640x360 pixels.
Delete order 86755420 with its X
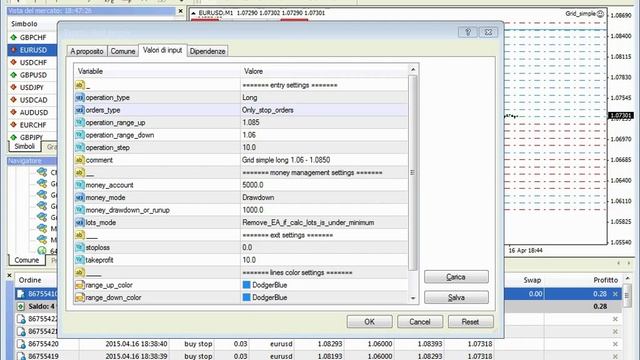[615, 344]
